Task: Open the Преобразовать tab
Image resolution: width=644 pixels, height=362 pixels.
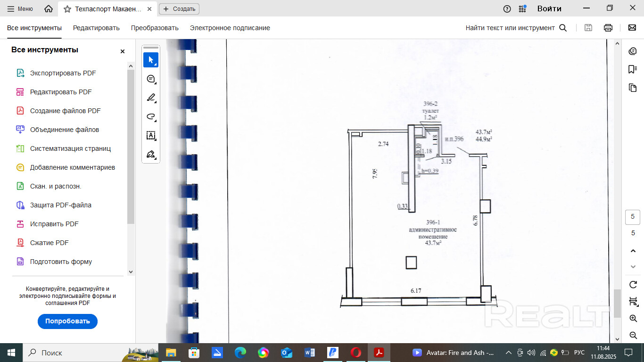Action: coord(155,28)
